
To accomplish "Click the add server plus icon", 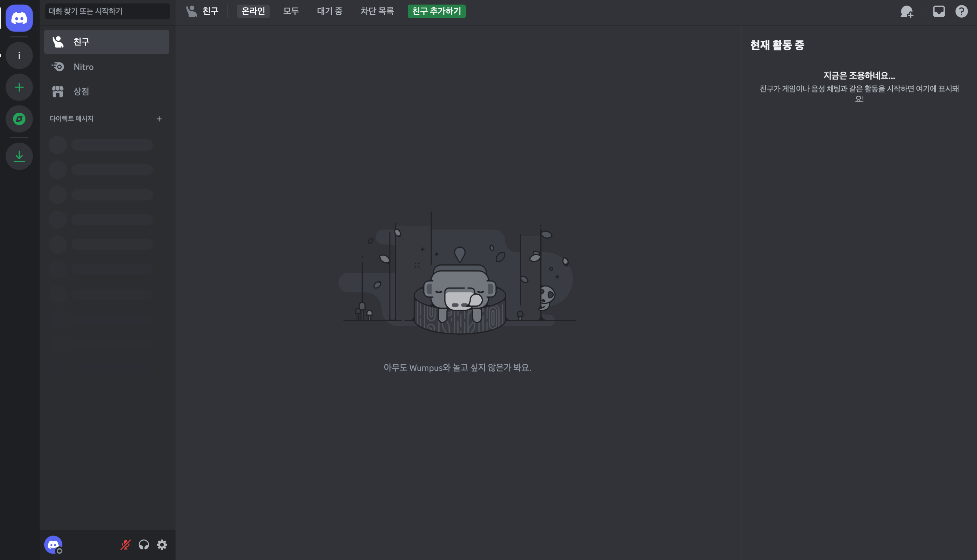I will 19,87.
